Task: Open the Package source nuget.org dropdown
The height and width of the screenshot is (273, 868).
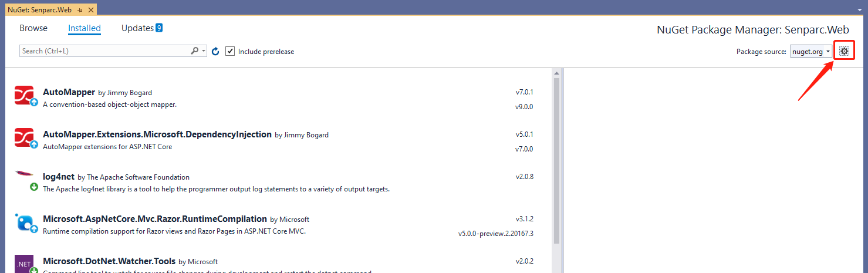Action: (811, 51)
